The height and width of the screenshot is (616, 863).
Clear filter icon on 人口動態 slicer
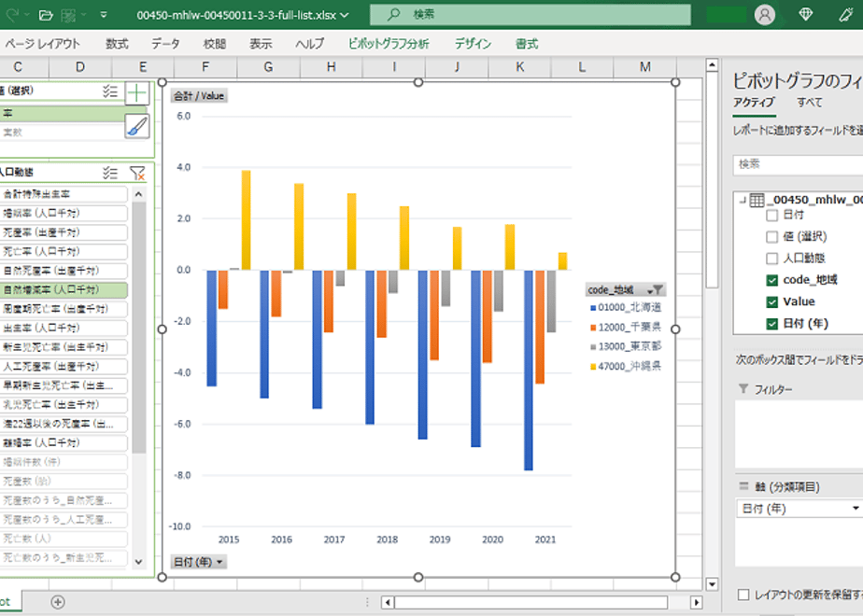point(137,173)
